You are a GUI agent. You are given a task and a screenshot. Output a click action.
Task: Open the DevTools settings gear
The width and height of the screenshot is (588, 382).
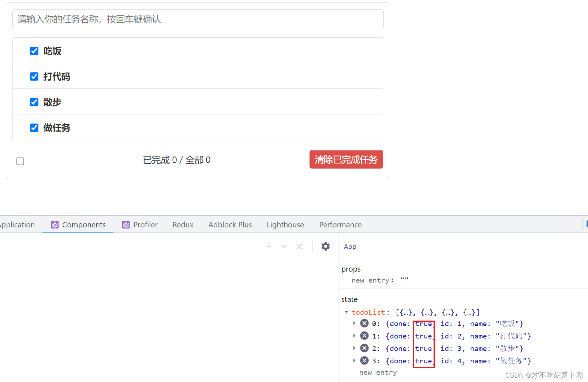click(x=325, y=246)
